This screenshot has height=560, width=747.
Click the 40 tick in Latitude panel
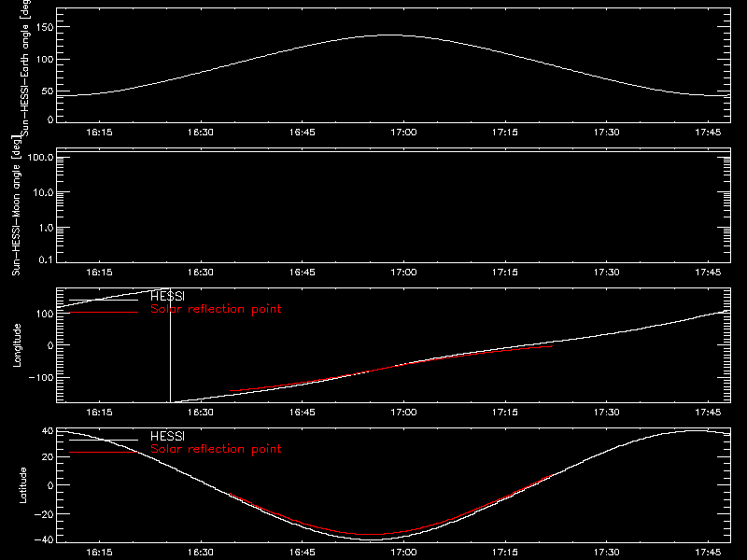pos(48,431)
